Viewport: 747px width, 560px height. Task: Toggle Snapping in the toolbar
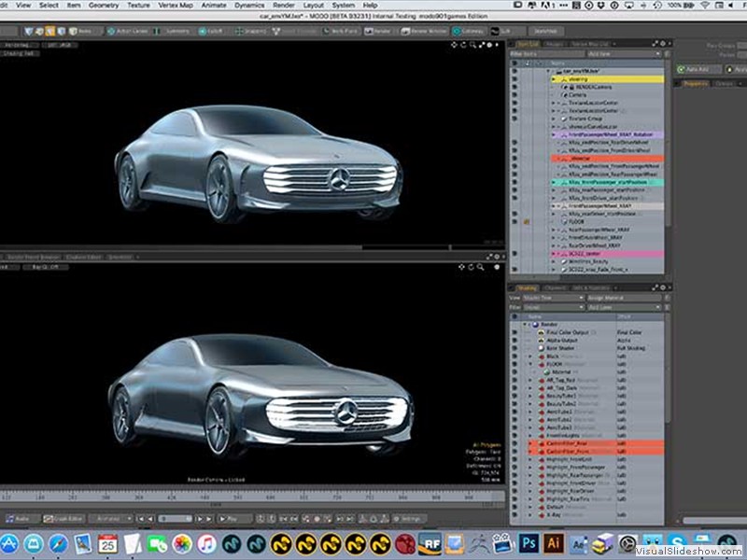pos(250,31)
